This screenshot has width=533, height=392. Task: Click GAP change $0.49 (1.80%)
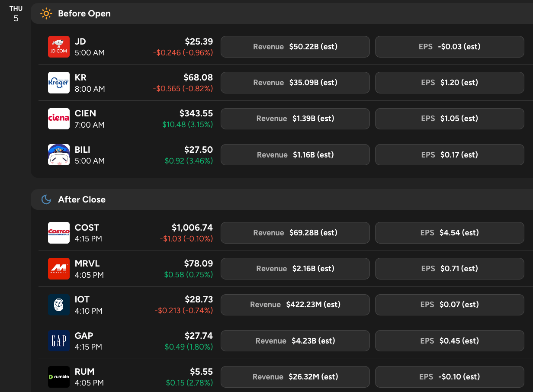pos(189,347)
